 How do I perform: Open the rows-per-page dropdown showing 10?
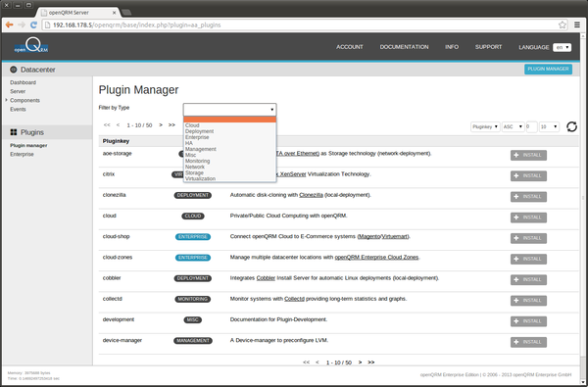pyautogui.click(x=549, y=126)
